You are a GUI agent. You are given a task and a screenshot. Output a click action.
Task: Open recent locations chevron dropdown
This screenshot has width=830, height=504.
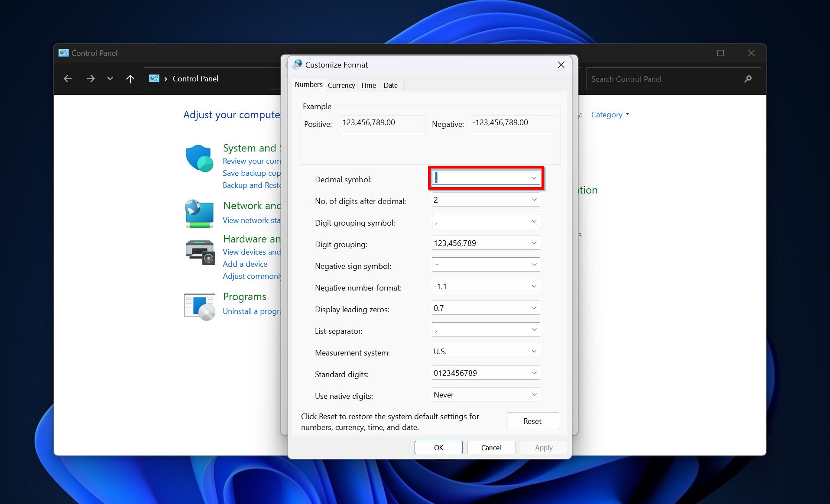pos(110,79)
